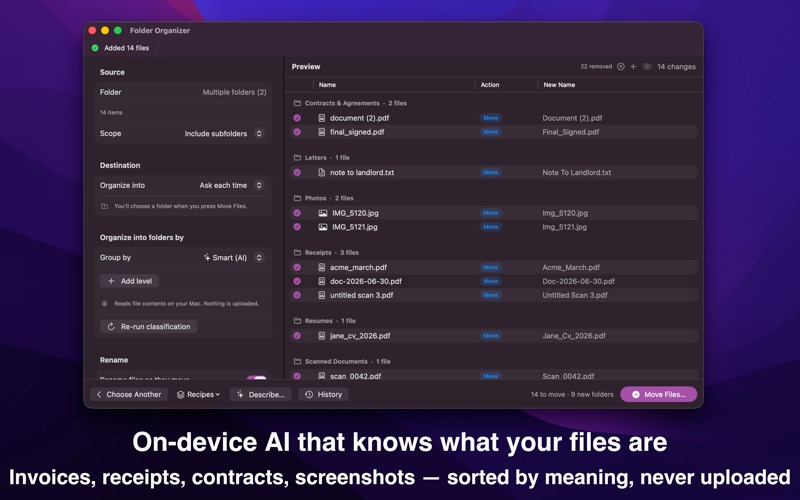Click the Contracts & Agreements folder icon
Image resolution: width=800 pixels, height=500 pixels.
[297, 103]
